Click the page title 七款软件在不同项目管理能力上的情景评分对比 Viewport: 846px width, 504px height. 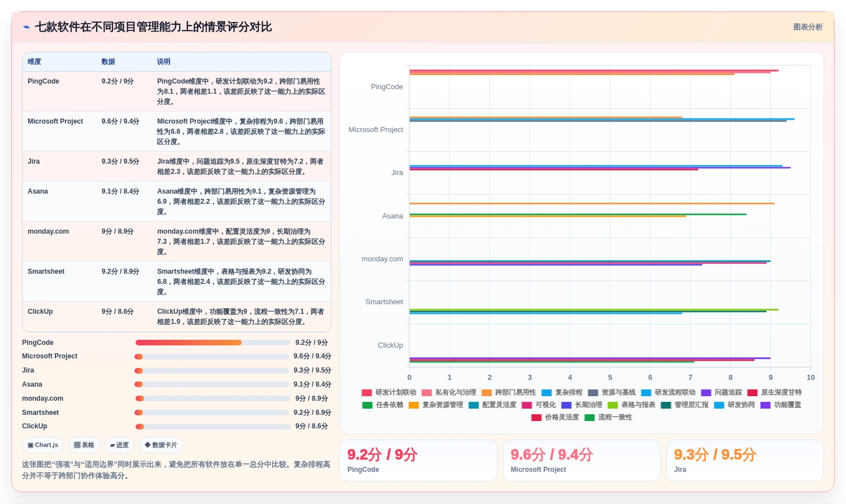(153, 27)
